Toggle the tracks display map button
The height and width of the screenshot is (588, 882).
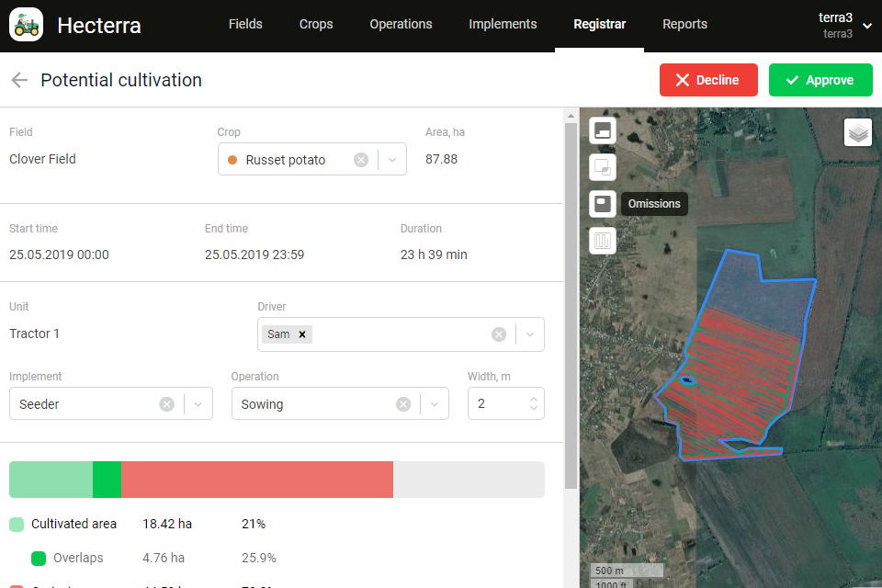[603, 241]
